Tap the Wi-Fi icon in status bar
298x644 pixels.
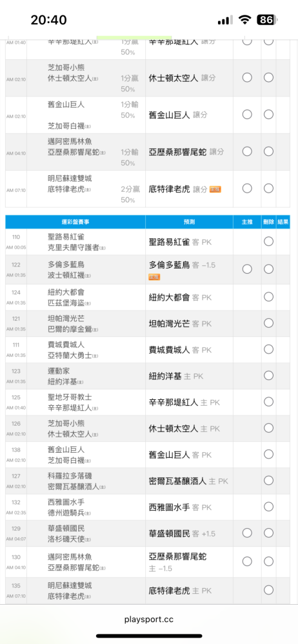245,20
